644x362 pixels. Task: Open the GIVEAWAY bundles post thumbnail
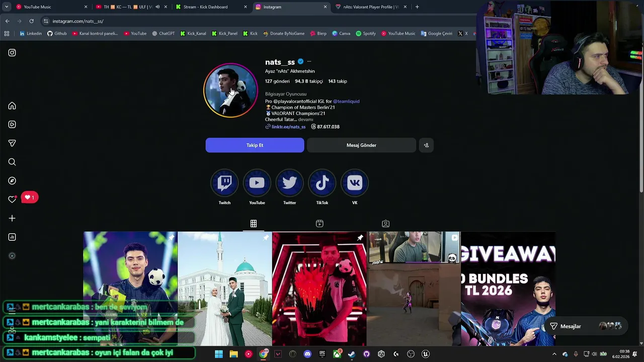point(508,289)
